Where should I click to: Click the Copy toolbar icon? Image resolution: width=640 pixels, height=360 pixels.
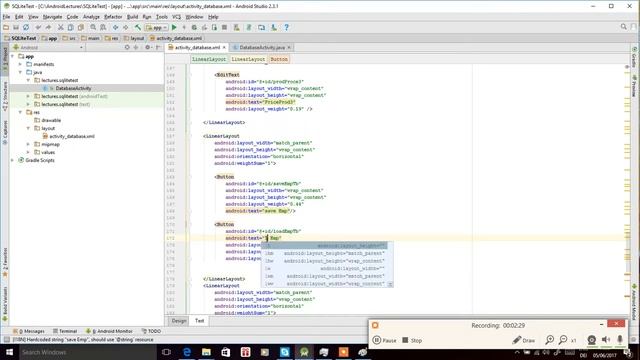71,27
